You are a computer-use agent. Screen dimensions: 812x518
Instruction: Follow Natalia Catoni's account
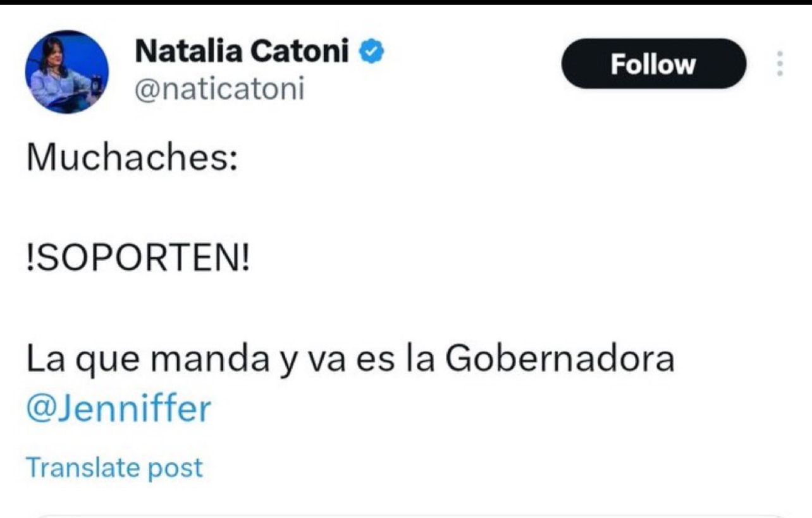(x=653, y=64)
